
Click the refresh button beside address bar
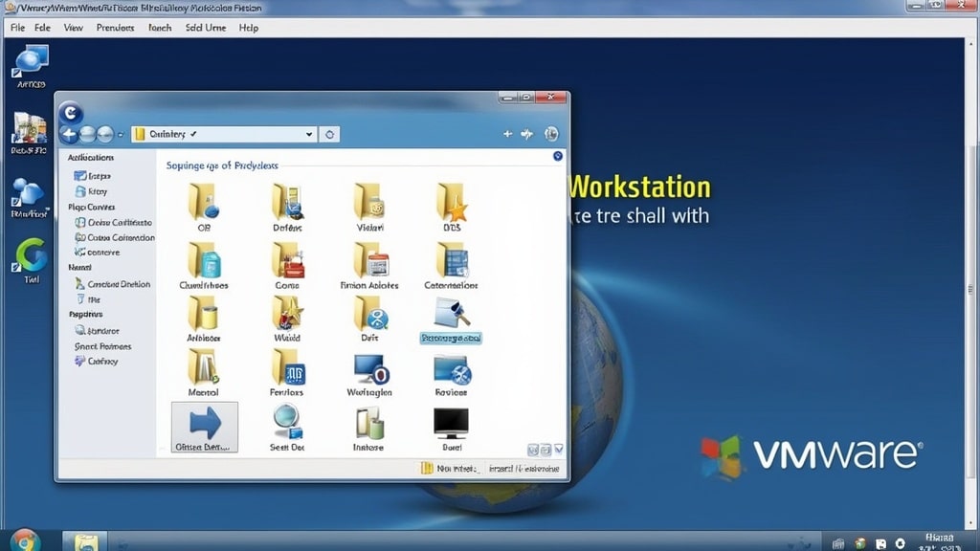tap(329, 134)
